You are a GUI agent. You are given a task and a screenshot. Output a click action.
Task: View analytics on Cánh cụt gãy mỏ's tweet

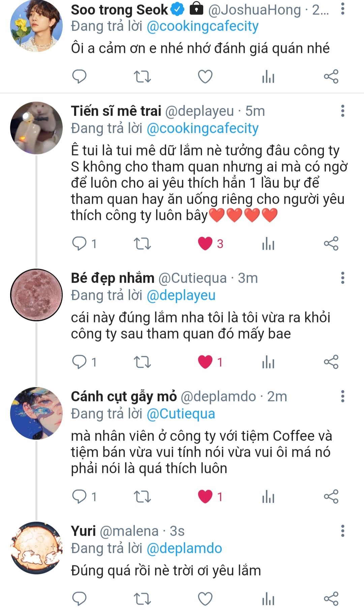[x=268, y=497]
